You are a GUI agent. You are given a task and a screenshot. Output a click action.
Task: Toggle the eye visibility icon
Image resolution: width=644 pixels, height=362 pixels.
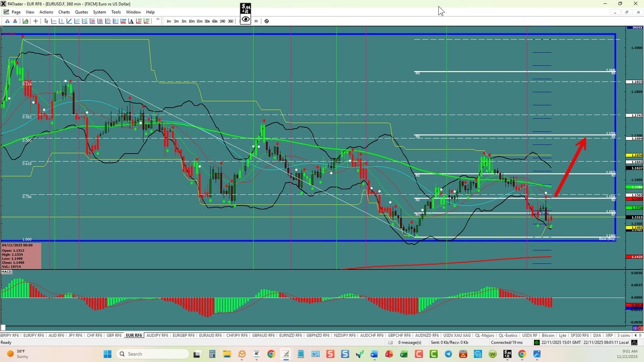click(x=246, y=19)
